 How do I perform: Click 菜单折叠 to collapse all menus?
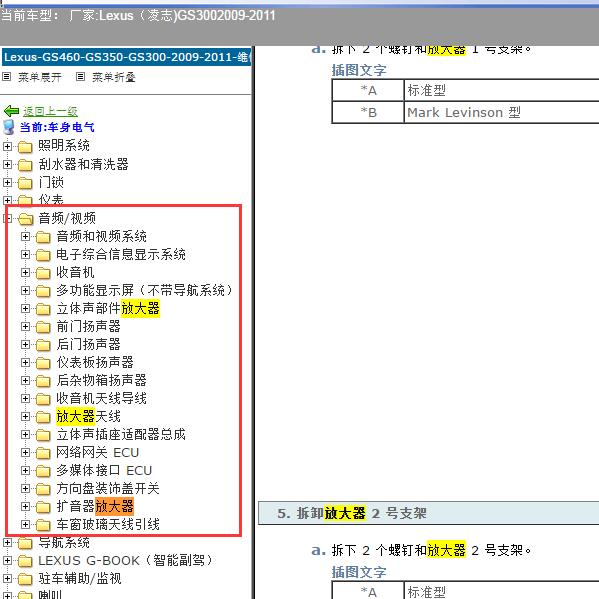pyautogui.click(x=113, y=77)
